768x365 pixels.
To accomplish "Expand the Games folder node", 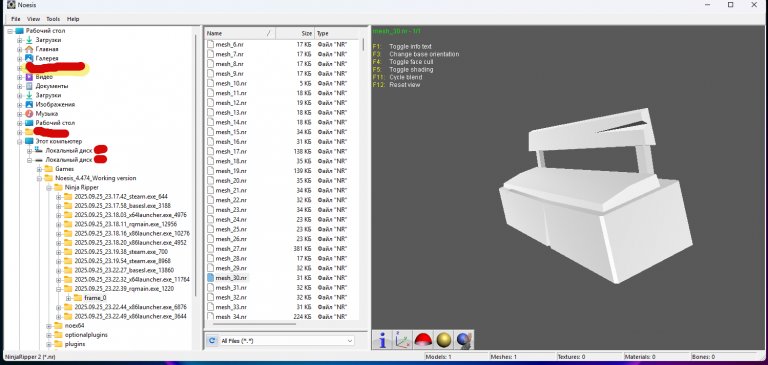I will (x=39, y=169).
